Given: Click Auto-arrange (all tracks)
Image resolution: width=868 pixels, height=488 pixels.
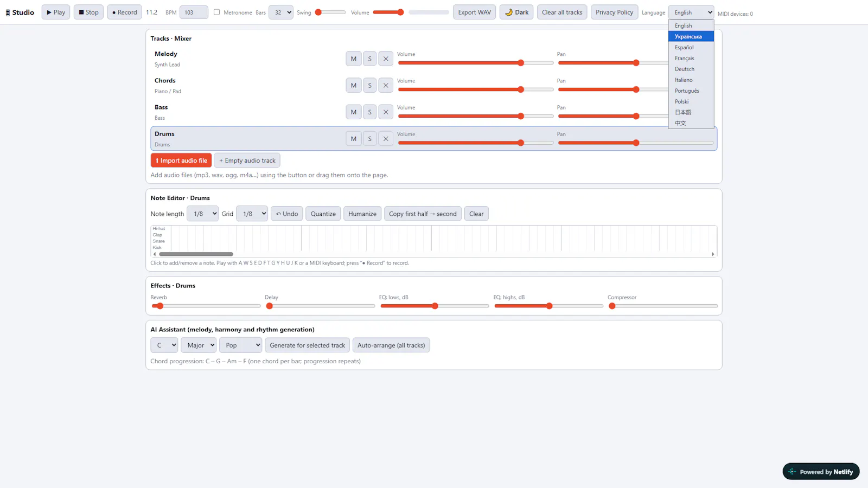Looking at the screenshot, I should [391, 345].
